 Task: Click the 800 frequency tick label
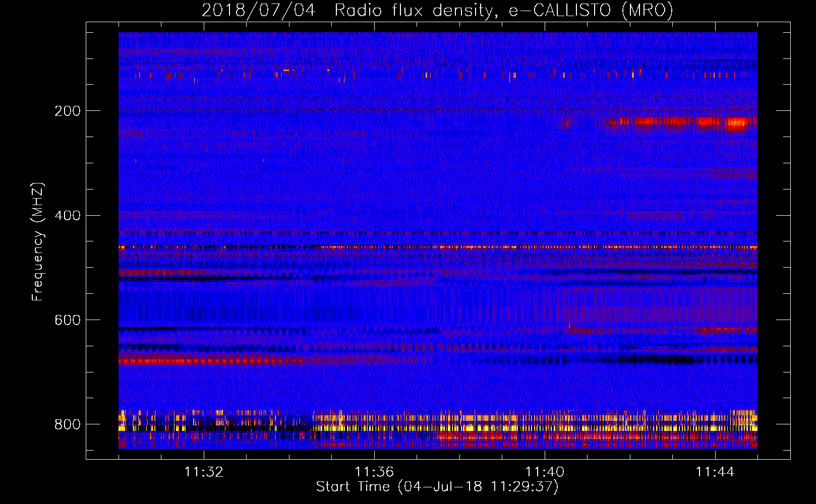(68, 424)
